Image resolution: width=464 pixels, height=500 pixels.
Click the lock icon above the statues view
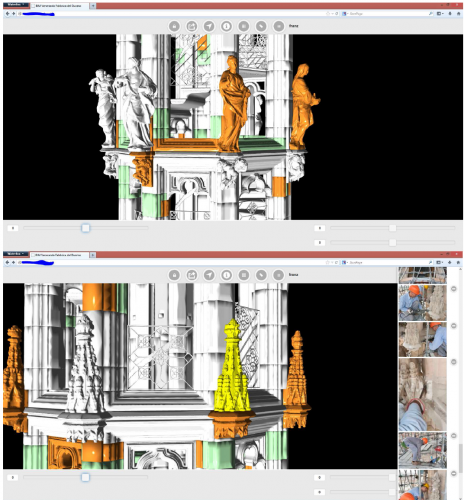point(174,26)
